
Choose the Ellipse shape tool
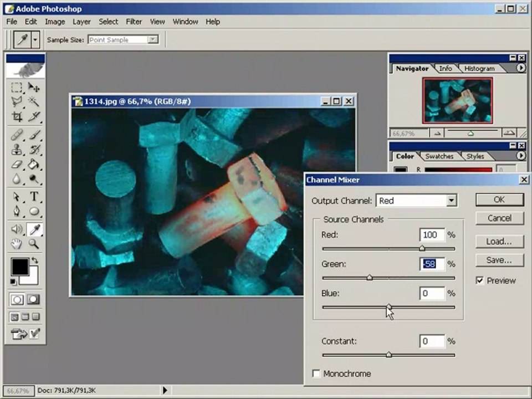(x=34, y=211)
